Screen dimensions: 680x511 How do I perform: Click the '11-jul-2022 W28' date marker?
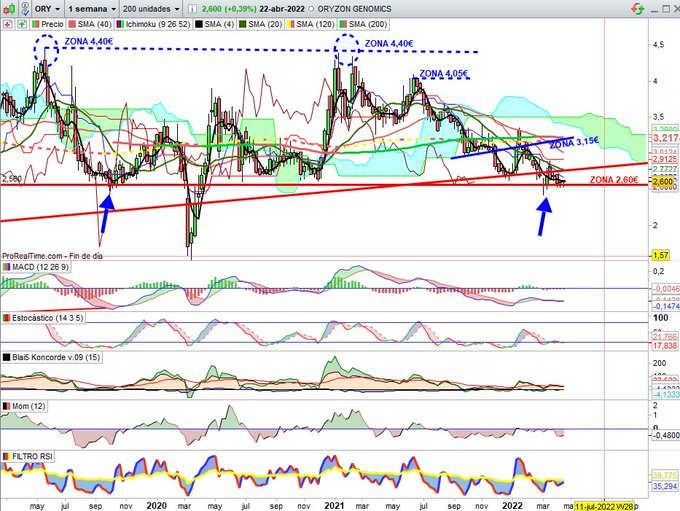604,506
